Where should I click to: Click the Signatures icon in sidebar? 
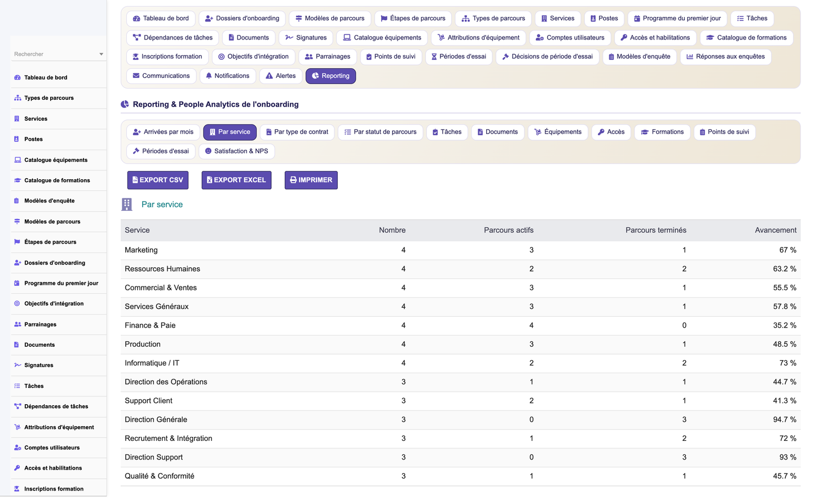pos(17,365)
